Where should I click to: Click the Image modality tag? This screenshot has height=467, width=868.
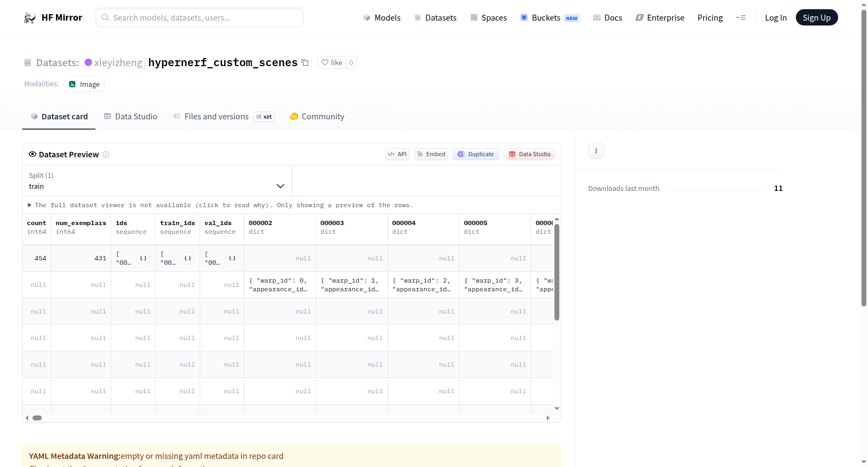(x=84, y=84)
